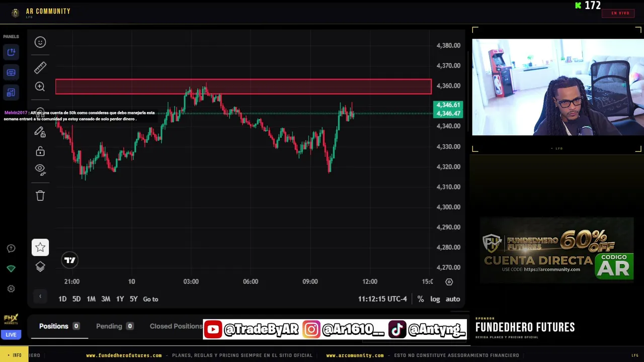Toggle log scale on the chart
The height and width of the screenshot is (362, 644).
coord(435,299)
